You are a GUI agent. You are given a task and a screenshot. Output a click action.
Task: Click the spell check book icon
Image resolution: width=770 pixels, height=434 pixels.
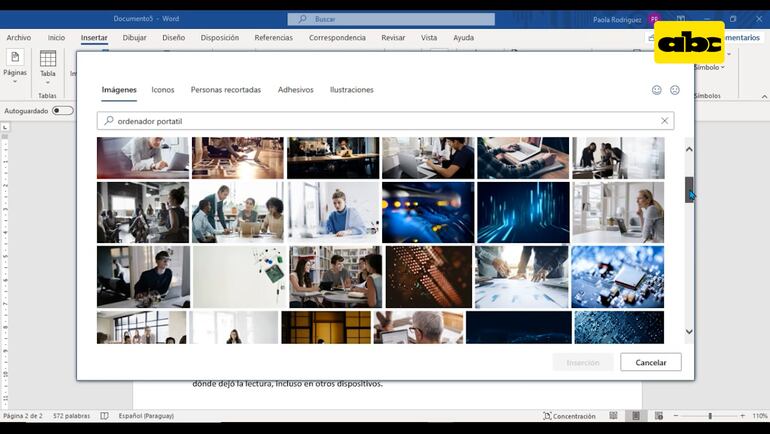click(106, 415)
